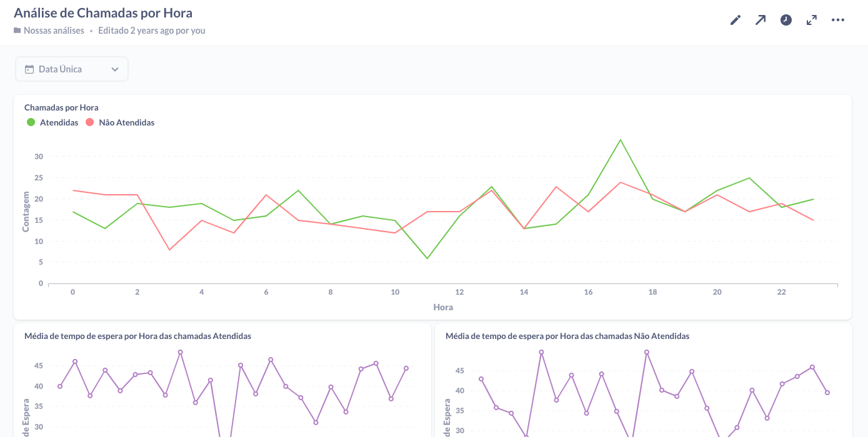
Task: Click the green line low point at hour 11
Action: 427,258
